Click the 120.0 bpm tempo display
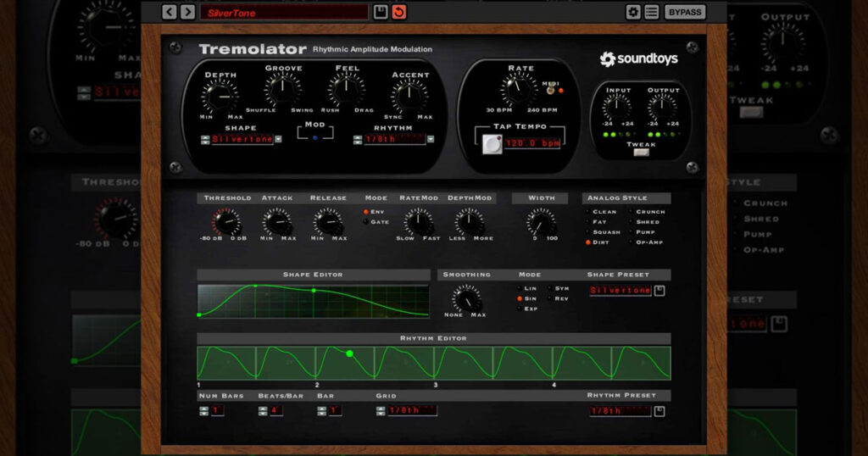Image resolution: width=868 pixels, height=456 pixels. [532, 143]
